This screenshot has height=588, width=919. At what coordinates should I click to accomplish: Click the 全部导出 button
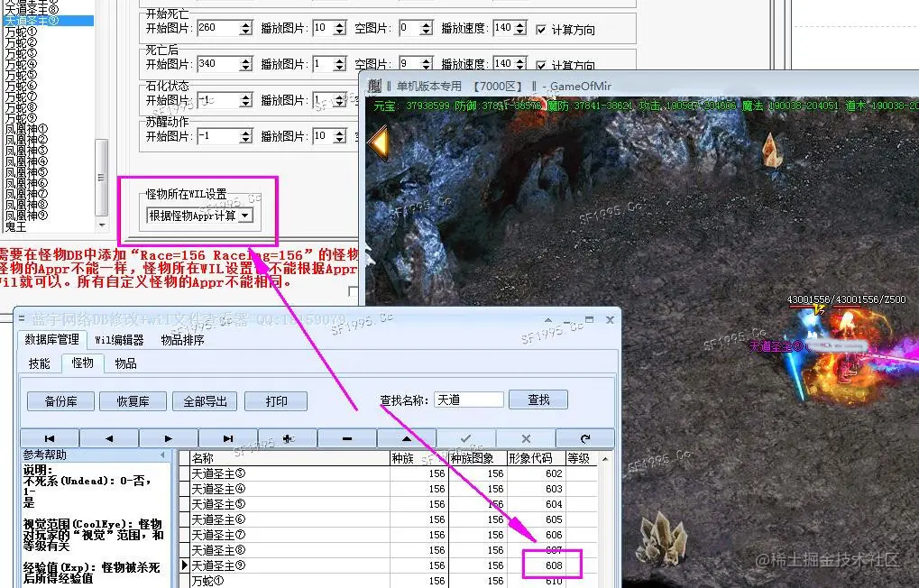click(x=205, y=401)
